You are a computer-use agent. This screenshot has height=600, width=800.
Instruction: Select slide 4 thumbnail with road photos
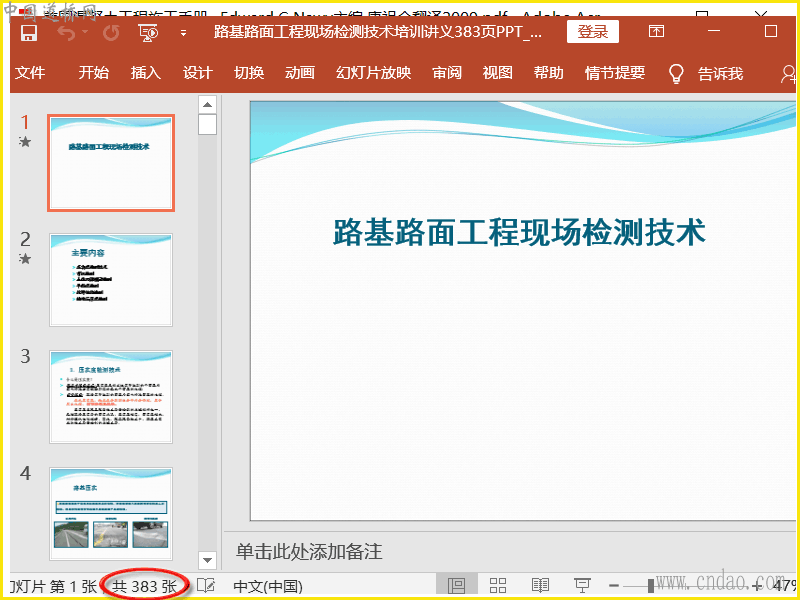(x=111, y=514)
